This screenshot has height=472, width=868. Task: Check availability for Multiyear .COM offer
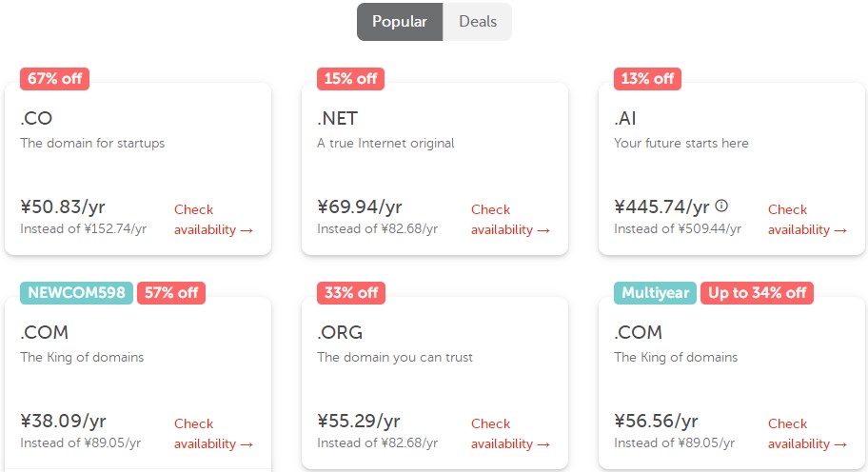(x=806, y=434)
